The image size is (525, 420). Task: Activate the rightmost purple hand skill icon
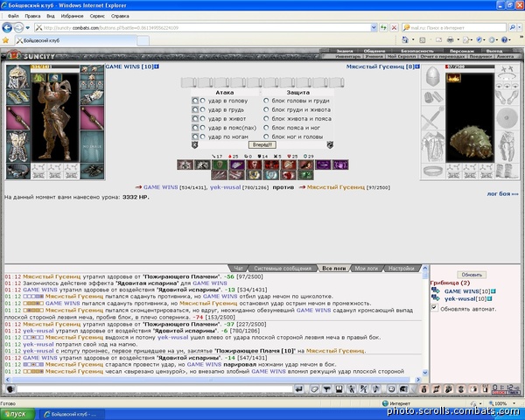tap(340, 164)
